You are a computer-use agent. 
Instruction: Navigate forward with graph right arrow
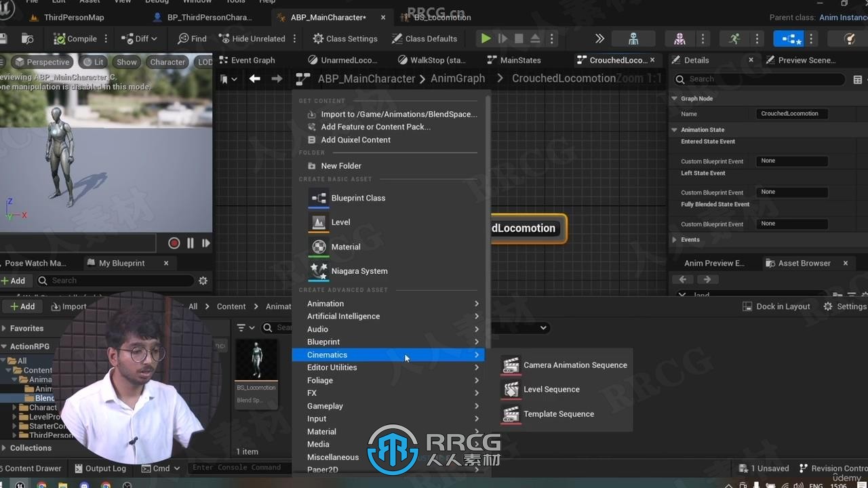tap(277, 79)
